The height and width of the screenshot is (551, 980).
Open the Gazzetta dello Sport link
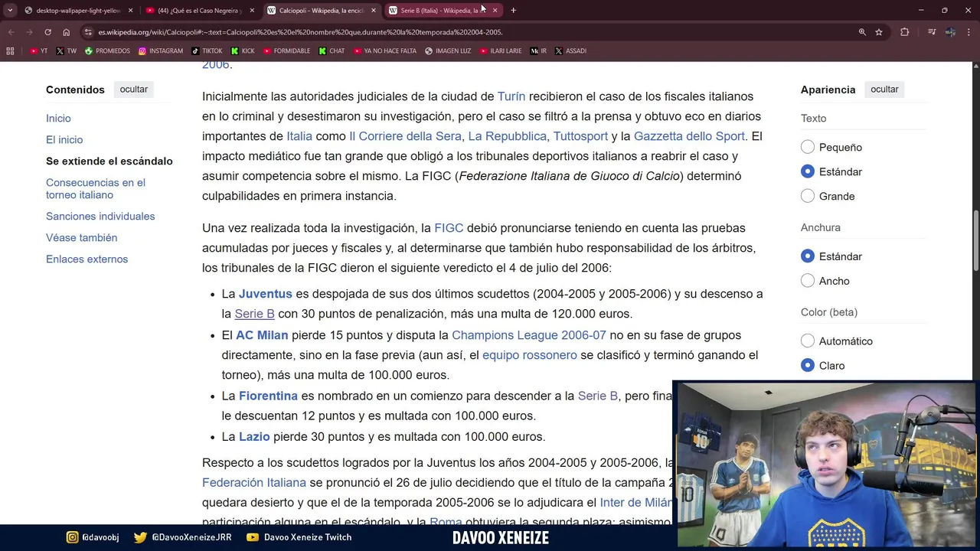pos(689,136)
